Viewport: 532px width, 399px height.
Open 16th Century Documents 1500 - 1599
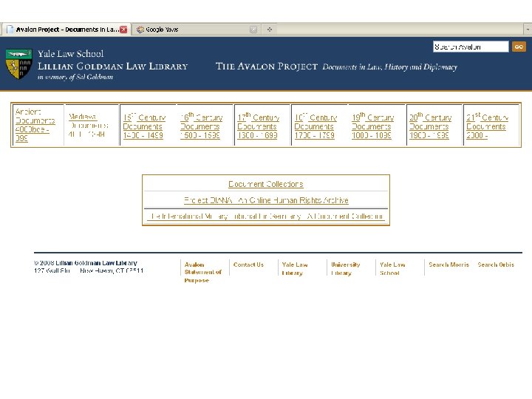click(201, 126)
